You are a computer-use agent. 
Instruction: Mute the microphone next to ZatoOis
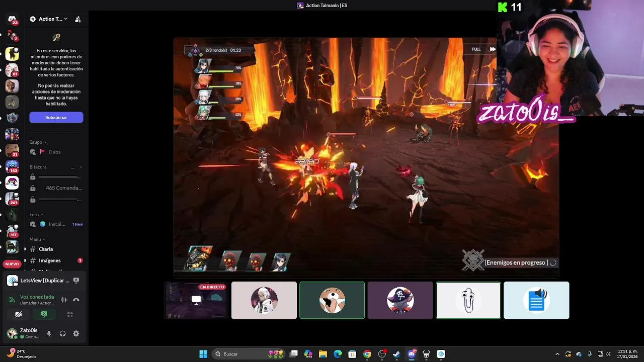coord(49,333)
